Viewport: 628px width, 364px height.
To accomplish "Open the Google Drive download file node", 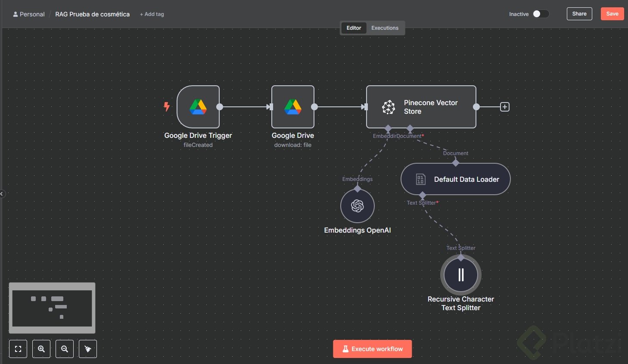I will [x=293, y=107].
